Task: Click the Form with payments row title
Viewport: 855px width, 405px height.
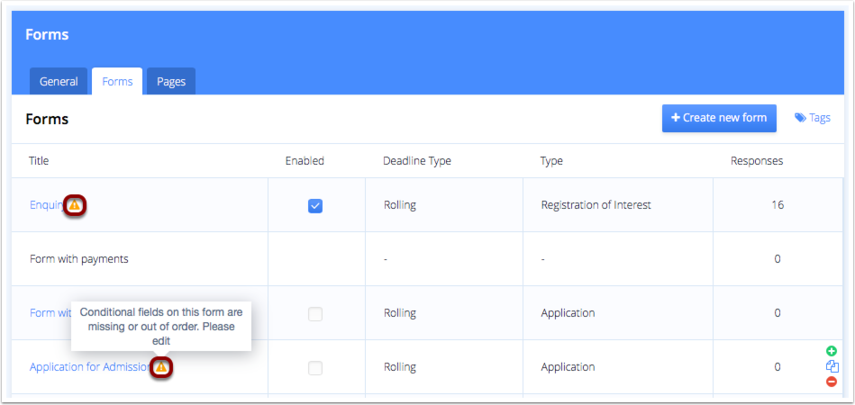Action: pos(79,259)
